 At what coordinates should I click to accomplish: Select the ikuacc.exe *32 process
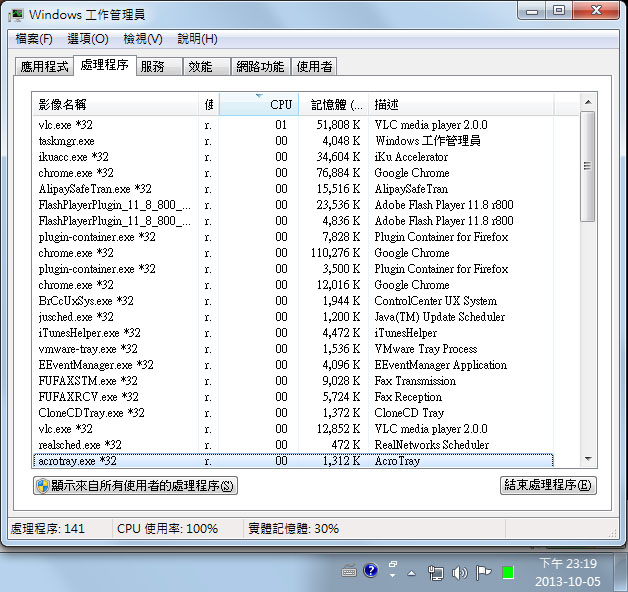click(x=293, y=157)
